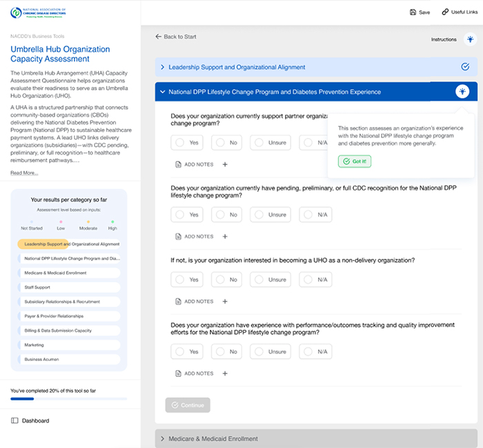Select Yes for non-delivery organization question
The width and height of the screenshot is (483, 448).
[187, 280]
